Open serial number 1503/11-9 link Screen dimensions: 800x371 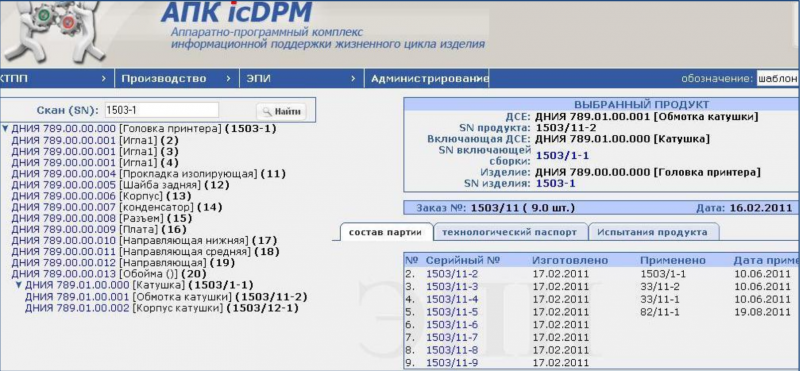[x=452, y=363]
